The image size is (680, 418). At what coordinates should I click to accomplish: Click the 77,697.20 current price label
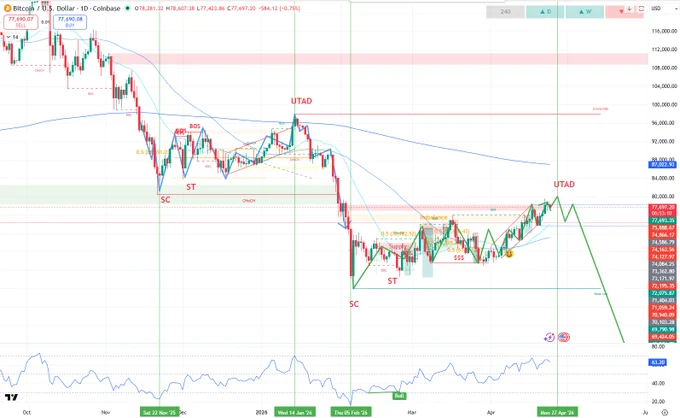click(x=663, y=208)
